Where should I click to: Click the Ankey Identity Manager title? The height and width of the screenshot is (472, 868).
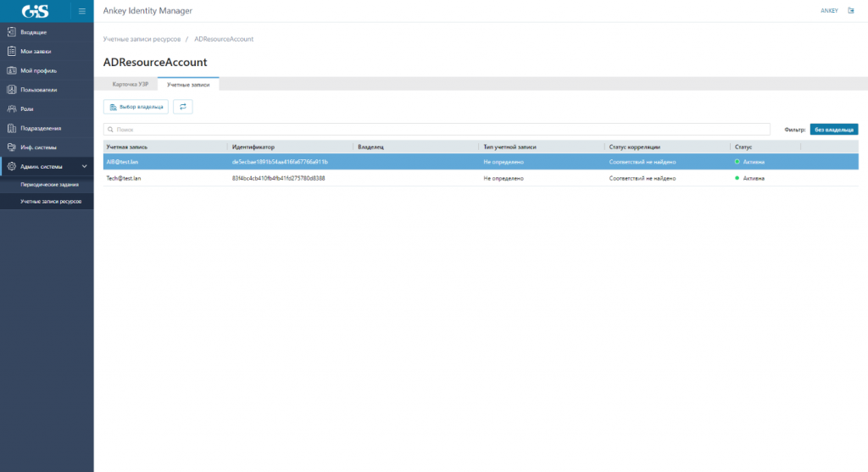[147, 11]
